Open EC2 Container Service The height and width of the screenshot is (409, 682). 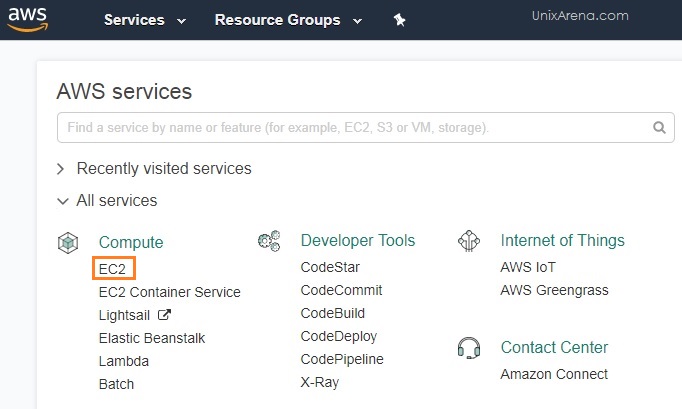[x=170, y=292]
